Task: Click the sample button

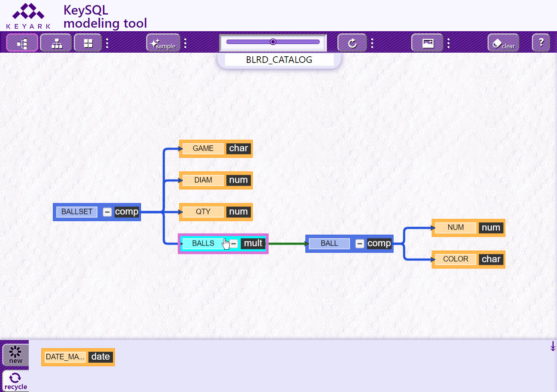Action: coord(163,43)
